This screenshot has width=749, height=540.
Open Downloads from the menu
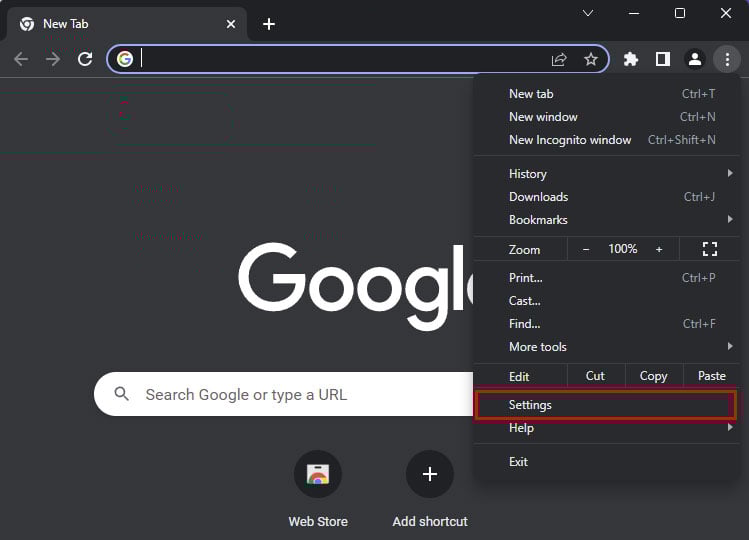[x=607, y=196]
